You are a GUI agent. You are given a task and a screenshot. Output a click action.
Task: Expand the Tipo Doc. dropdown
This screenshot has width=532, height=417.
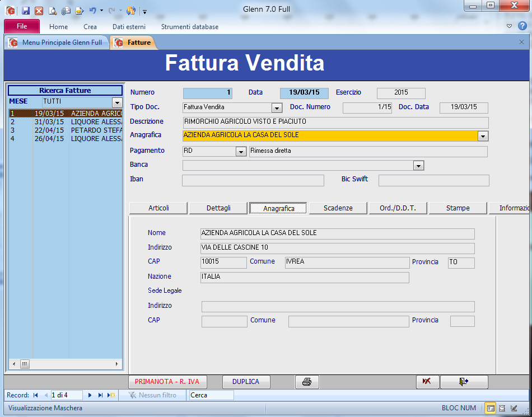click(277, 108)
